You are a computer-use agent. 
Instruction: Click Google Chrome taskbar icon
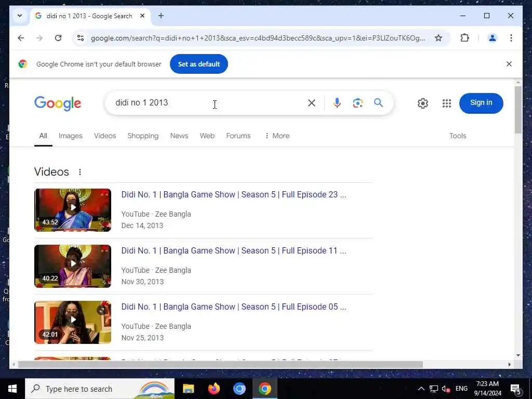(x=264, y=389)
